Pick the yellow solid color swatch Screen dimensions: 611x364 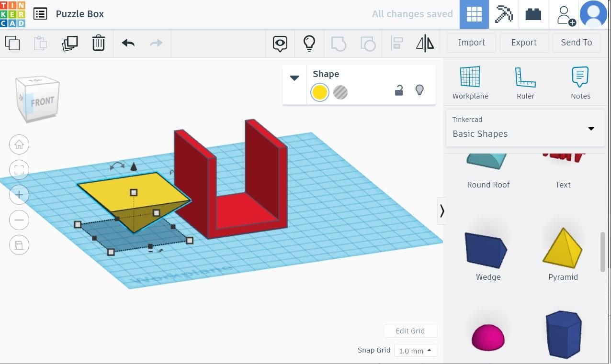pos(319,92)
